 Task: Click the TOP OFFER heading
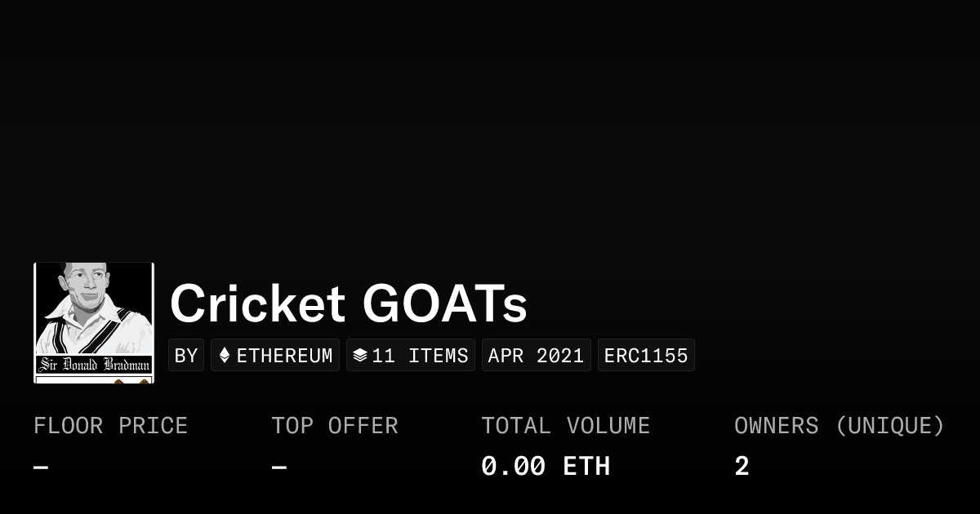coord(335,426)
